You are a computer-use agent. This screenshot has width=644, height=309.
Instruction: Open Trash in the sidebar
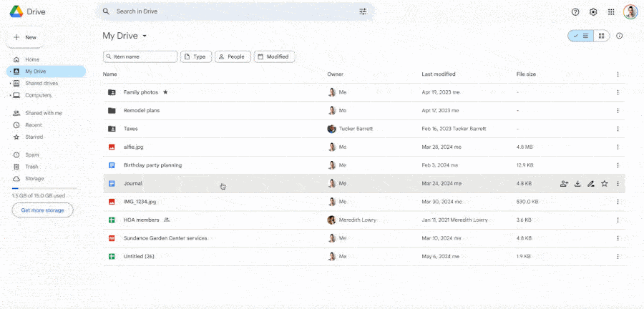click(x=31, y=167)
